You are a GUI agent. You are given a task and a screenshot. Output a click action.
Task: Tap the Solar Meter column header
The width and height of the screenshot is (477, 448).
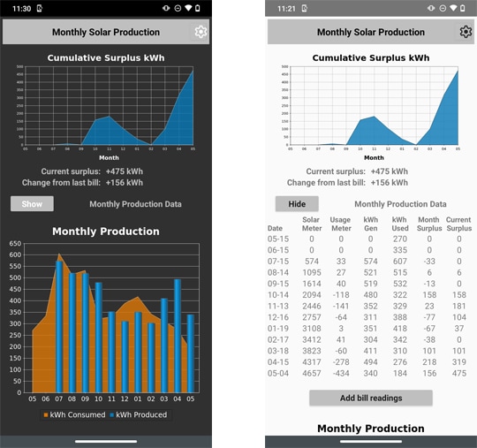click(312, 224)
